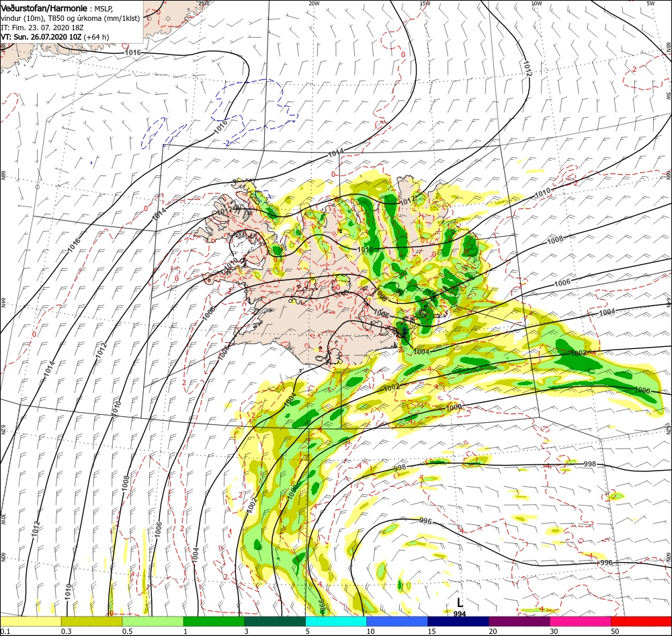672x636 pixels.
Task: Click the light green 0.5–1 legend block
Action: click(x=153, y=621)
